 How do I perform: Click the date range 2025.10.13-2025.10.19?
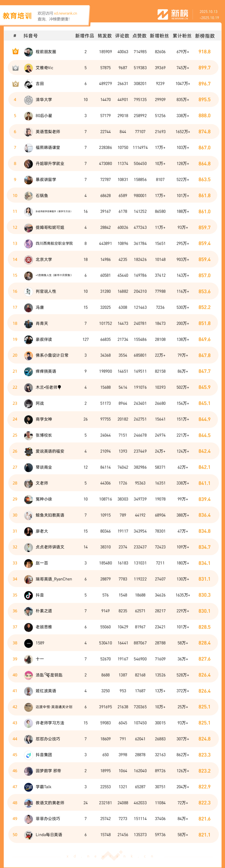[x=209, y=14]
